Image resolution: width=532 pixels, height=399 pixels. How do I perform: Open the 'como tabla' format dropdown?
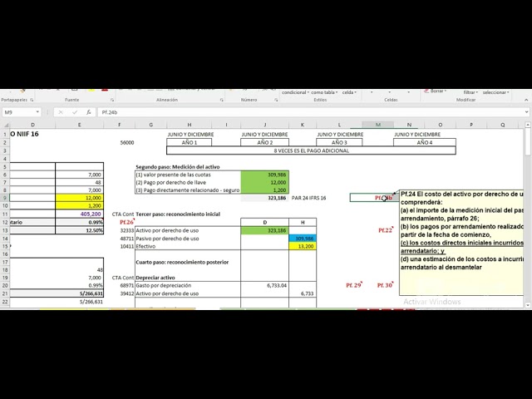(323, 92)
